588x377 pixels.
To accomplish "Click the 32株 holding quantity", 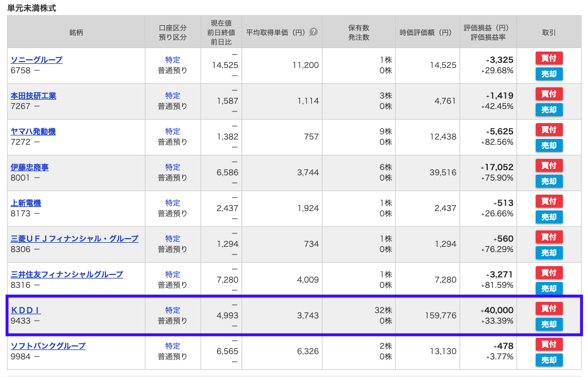I will [x=383, y=310].
